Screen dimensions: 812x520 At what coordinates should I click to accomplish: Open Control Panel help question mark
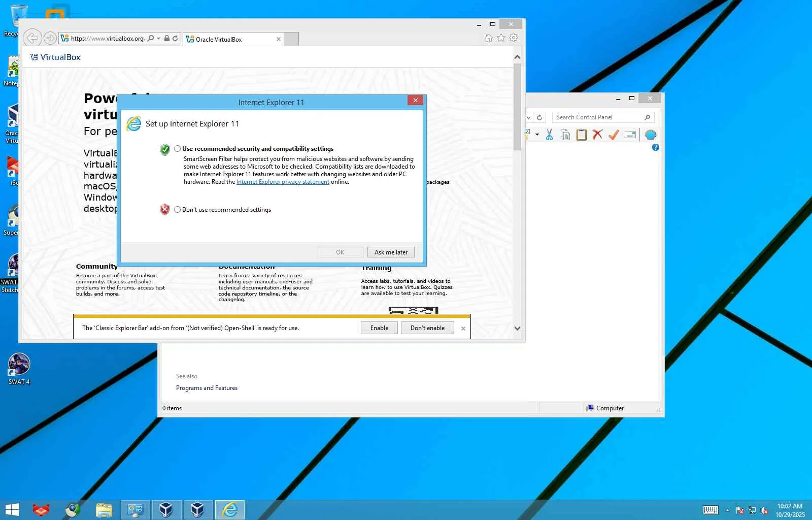coord(656,147)
